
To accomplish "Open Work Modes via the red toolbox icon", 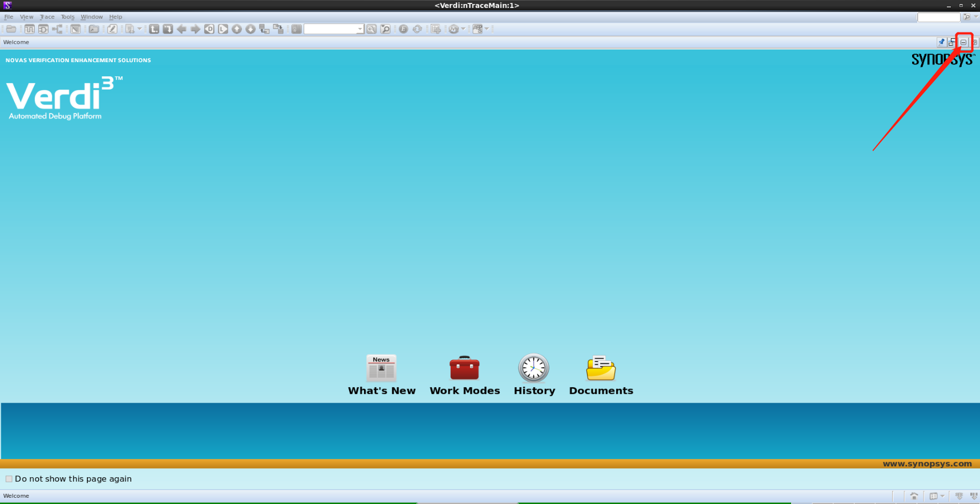I will pyautogui.click(x=464, y=368).
